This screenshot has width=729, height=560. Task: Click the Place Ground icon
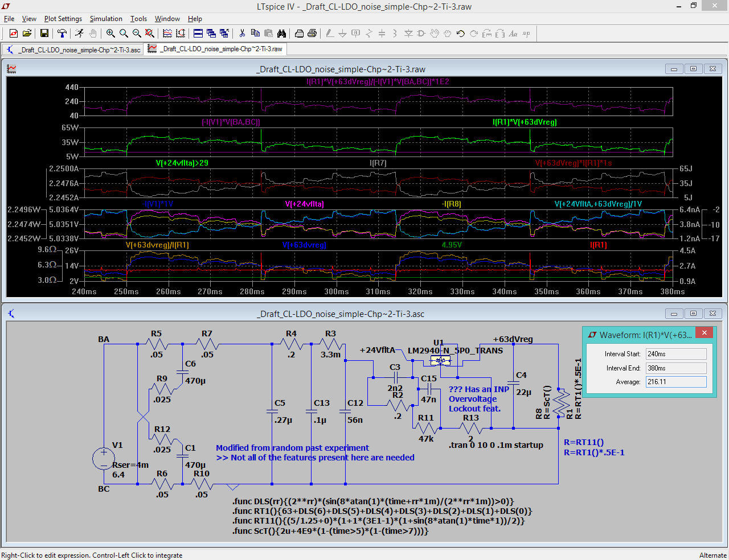[x=343, y=34]
